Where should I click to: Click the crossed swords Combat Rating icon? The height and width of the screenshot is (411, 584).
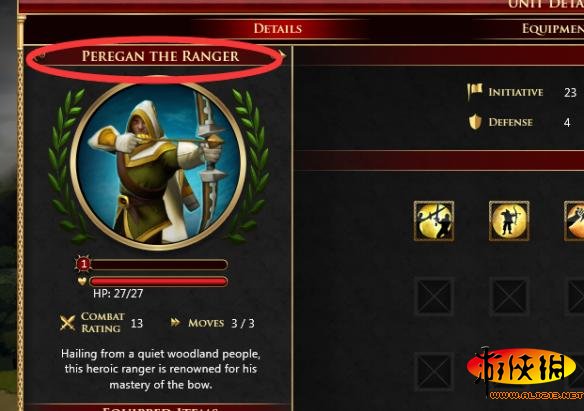[67, 323]
